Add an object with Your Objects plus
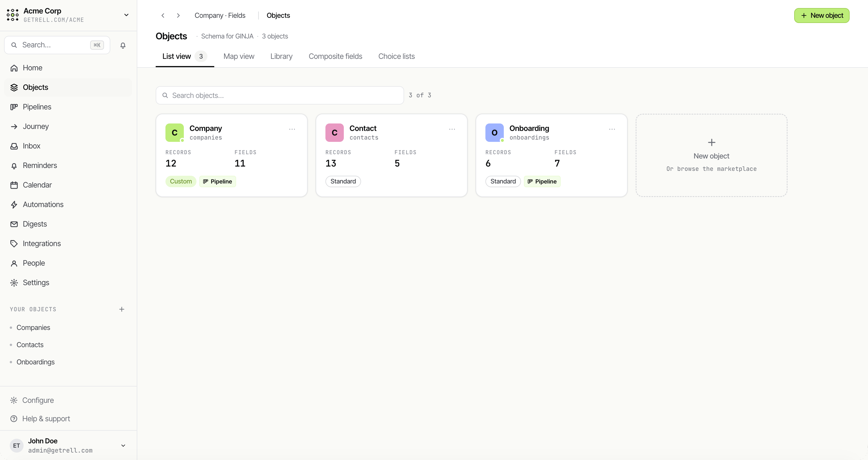Screen dimensions: 868x460 [122, 309]
